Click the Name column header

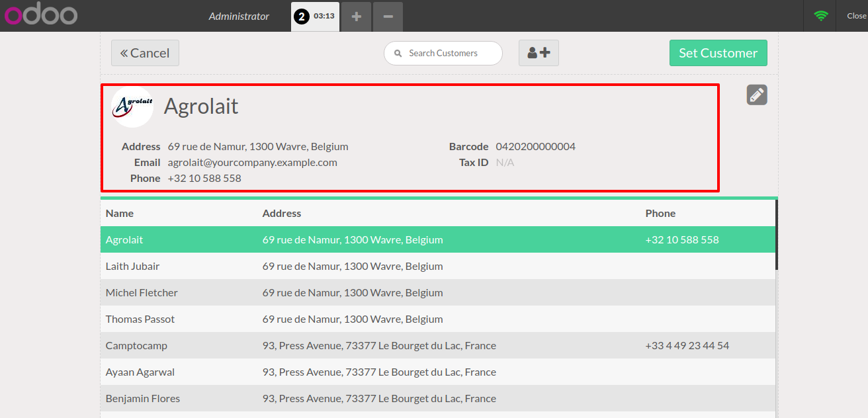[x=120, y=213]
